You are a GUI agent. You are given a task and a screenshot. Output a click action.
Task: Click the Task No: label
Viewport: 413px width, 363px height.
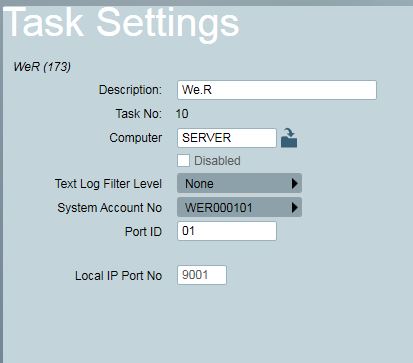(x=139, y=114)
